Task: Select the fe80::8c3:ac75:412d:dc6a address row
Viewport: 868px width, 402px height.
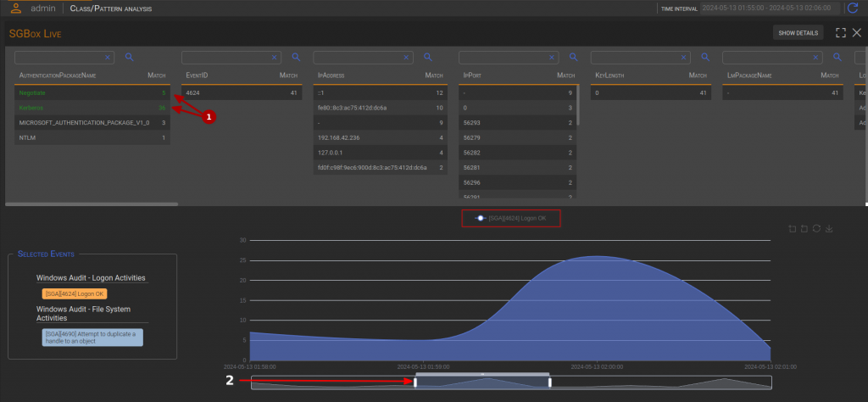Action: point(381,108)
